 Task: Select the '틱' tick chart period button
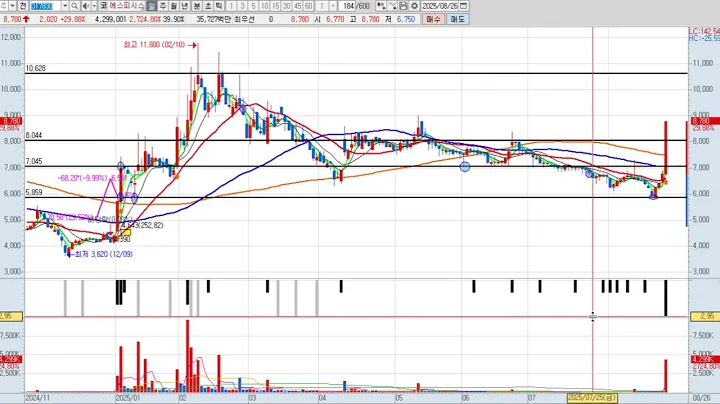pos(219,6)
